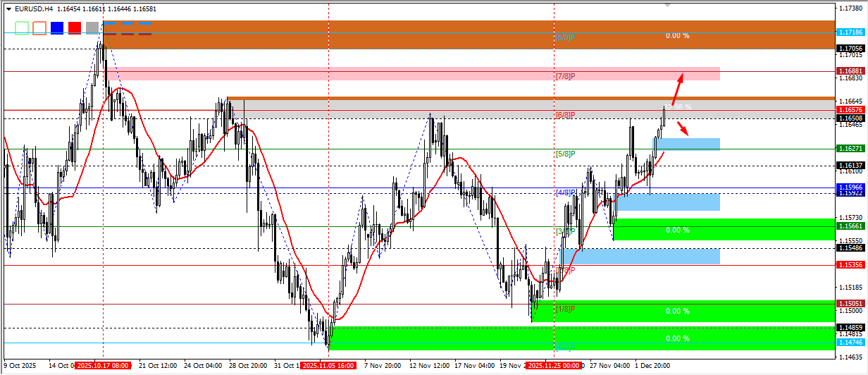
Task: Select the [6/8]P pivot level label
Action: 566,114
